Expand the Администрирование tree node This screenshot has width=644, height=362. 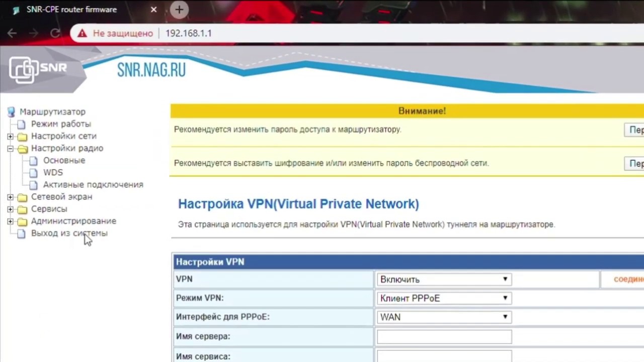tap(10, 221)
